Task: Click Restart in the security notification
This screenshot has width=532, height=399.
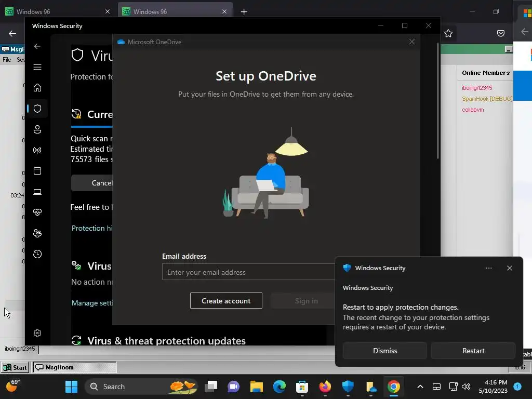Action: click(x=473, y=351)
